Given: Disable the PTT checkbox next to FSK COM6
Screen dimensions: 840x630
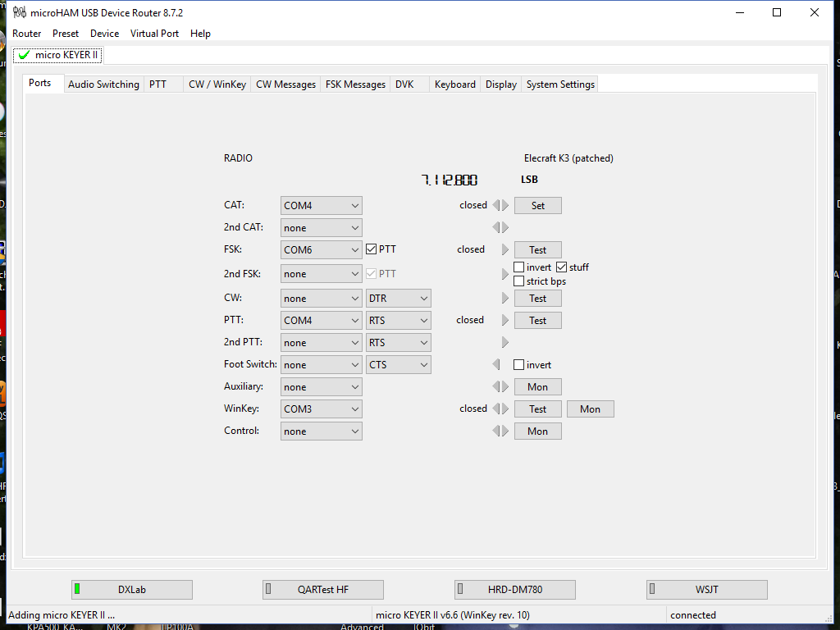Looking at the screenshot, I should 371,249.
